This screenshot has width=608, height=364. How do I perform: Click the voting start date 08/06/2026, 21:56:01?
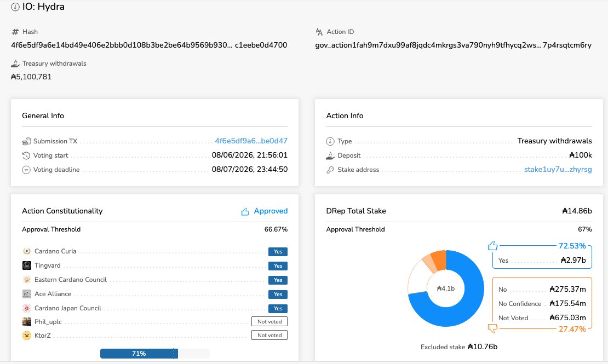[250, 155]
